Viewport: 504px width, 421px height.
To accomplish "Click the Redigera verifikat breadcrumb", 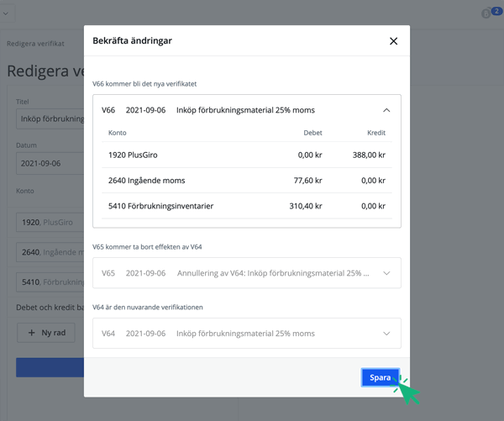I will [35, 44].
